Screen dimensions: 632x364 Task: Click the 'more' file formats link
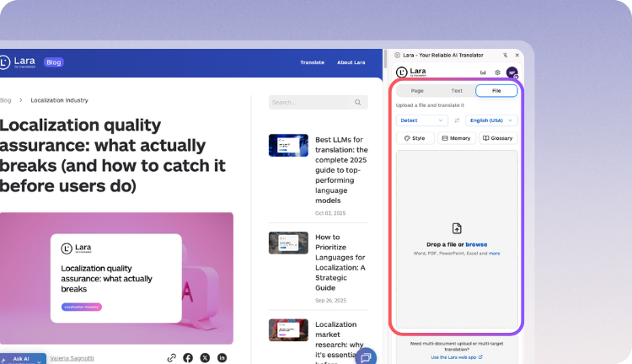(494, 254)
